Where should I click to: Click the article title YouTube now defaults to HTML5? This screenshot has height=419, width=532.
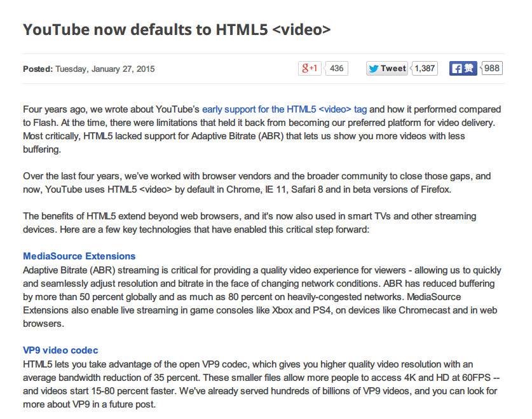(x=177, y=29)
